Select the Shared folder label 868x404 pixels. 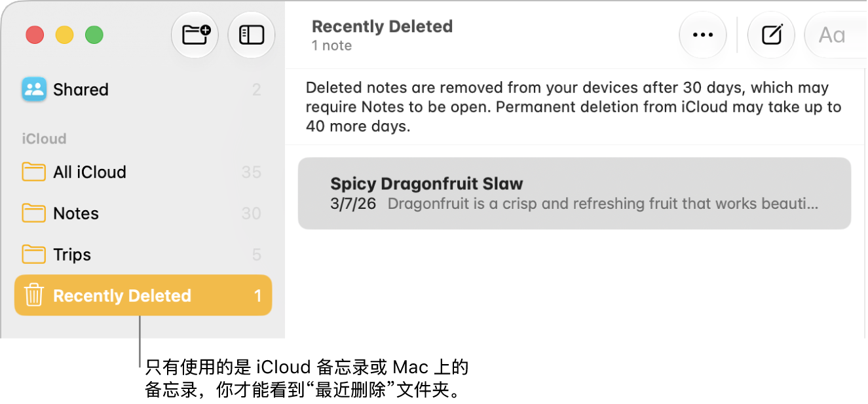coord(81,90)
